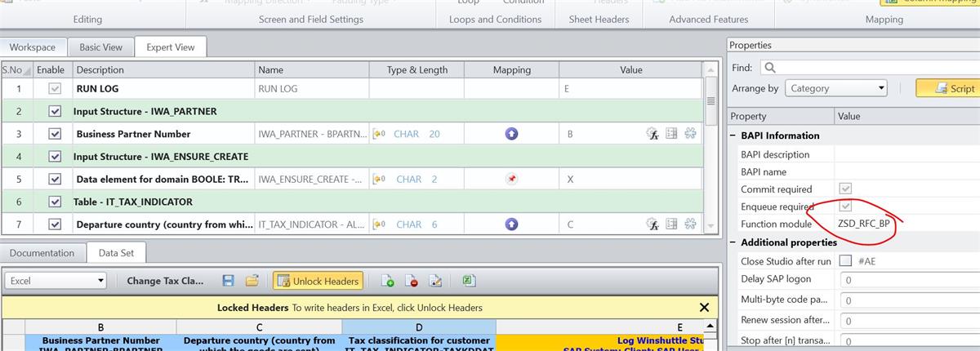Image resolution: width=980 pixels, height=351 pixels.
Task: Click fixed-value pin icon for BOOLE data element
Action: click(511, 179)
